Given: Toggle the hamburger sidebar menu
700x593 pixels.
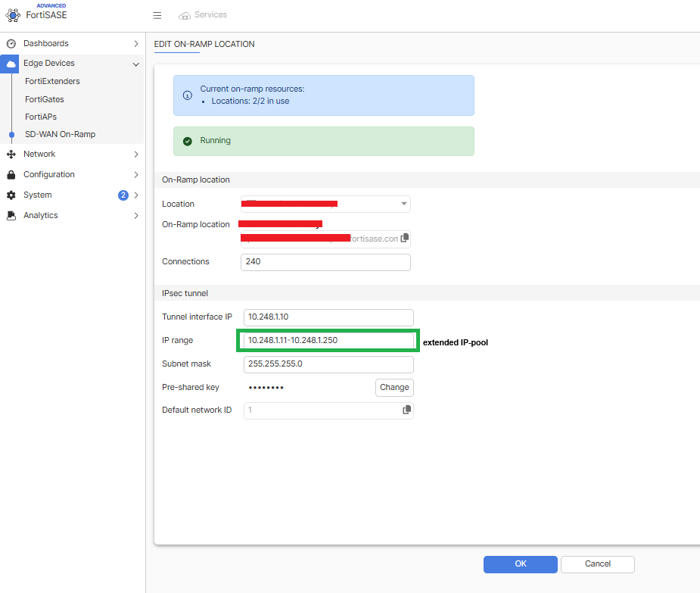Looking at the screenshot, I should point(157,16).
